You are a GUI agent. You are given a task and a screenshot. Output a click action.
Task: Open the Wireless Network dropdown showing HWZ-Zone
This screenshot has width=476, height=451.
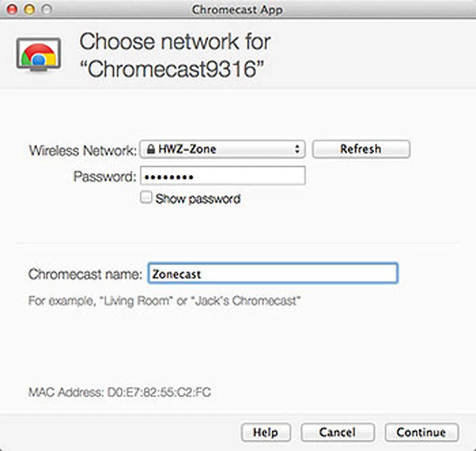coord(222,149)
